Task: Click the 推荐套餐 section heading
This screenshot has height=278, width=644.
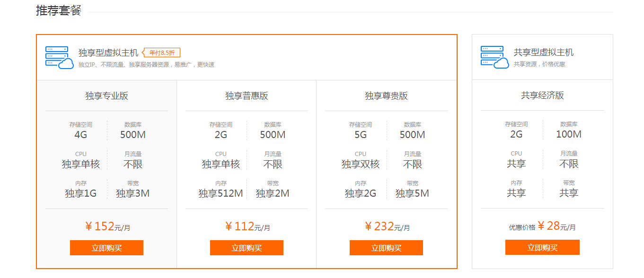Action: (x=59, y=10)
